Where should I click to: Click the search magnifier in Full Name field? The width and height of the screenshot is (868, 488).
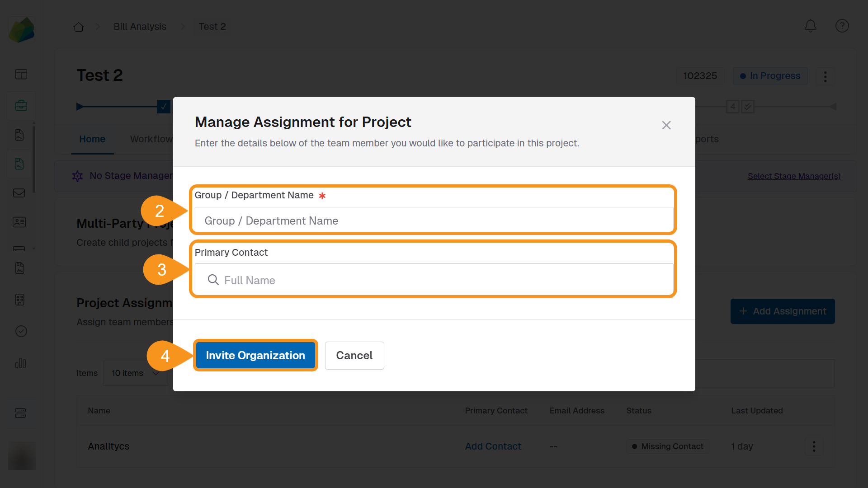[x=212, y=280]
